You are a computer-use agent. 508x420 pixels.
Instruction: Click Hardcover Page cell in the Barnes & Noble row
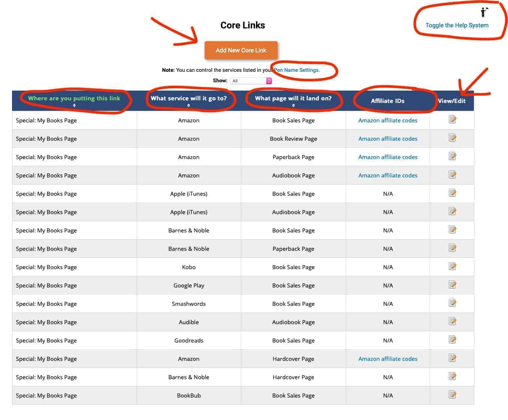[x=293, y=377]
